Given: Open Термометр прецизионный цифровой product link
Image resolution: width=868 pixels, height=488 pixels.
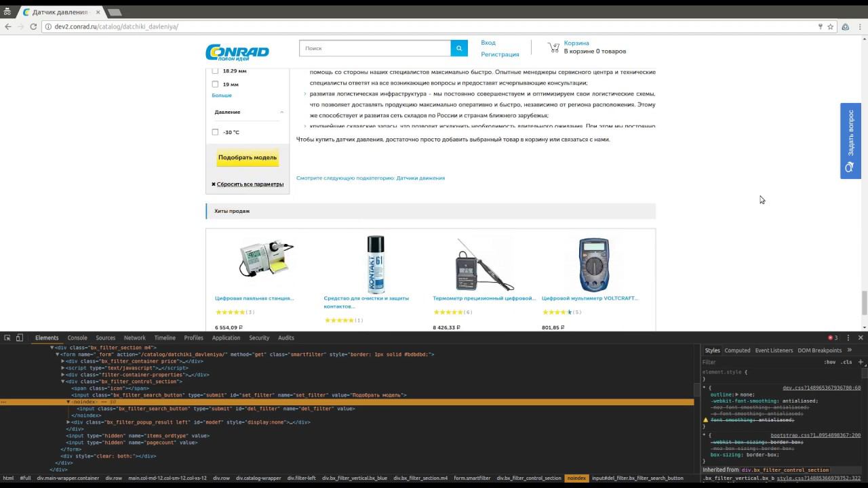Looking at the screenshot, I should [484, 298].
